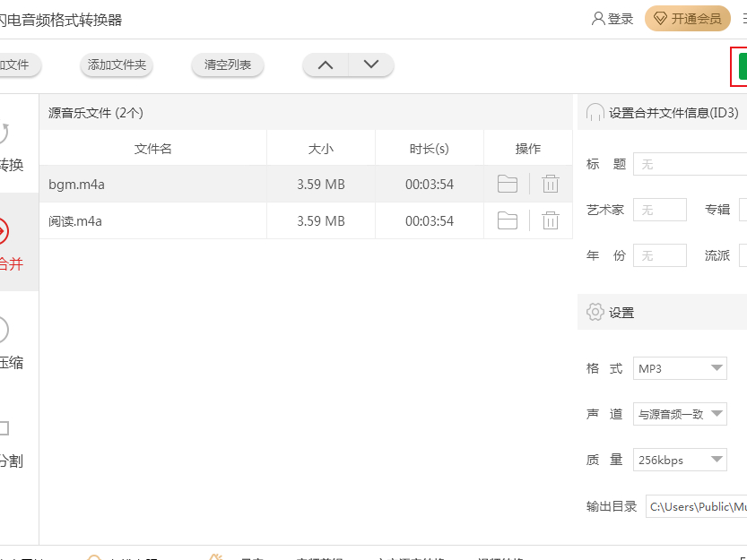Click the 开通会员 button
747x560 pixels.
pyautogui.click(x=688, y=19)
